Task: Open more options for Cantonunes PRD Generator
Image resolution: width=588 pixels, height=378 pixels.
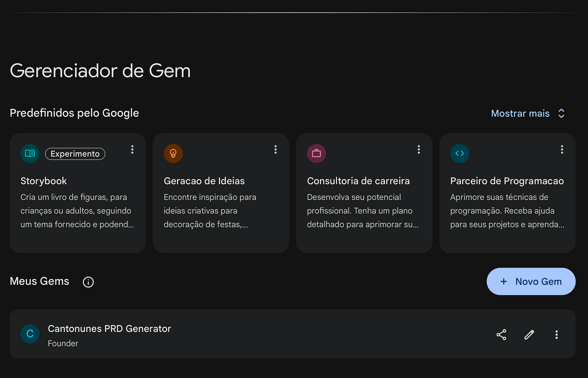Action: pos(556,334)
